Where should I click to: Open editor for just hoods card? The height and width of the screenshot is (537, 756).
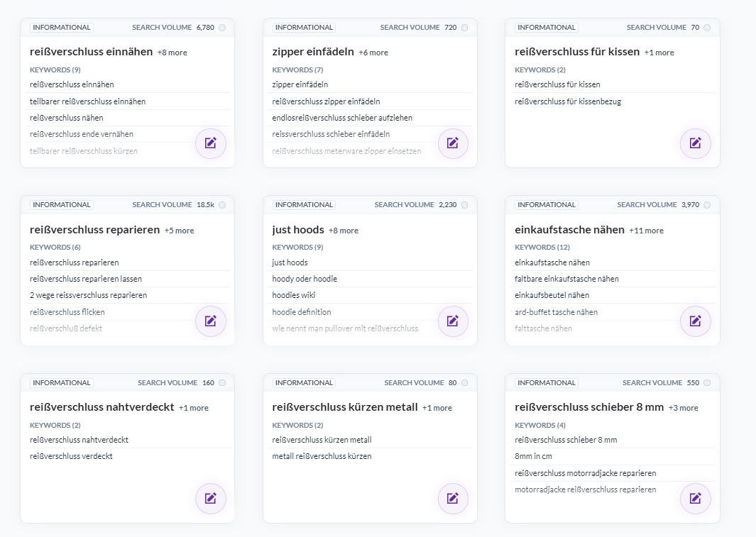click(453, 321)
